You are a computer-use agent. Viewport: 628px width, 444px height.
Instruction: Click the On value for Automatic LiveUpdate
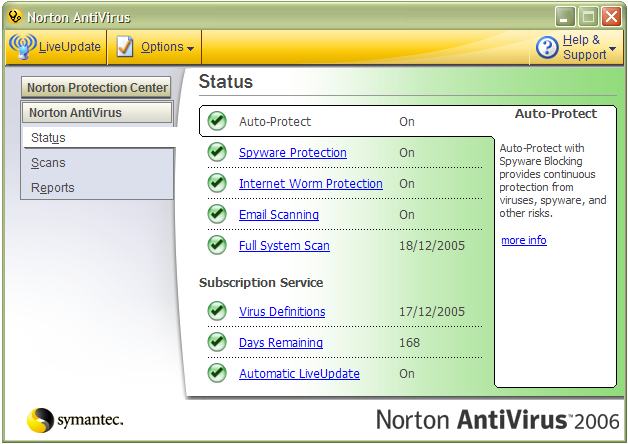[407, 374]
